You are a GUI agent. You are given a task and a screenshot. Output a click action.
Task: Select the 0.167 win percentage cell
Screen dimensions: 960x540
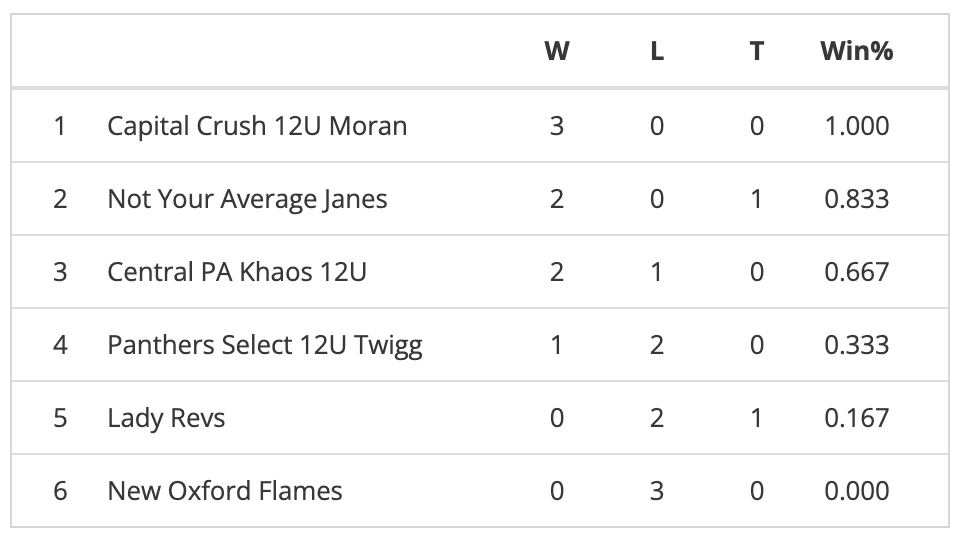click(856, 418)
